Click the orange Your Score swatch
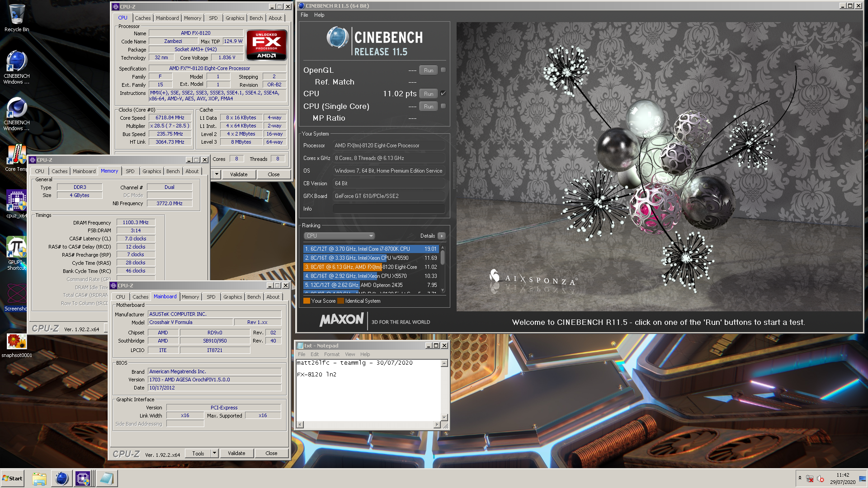The image size is (868, 488). [x=307, y=301]
